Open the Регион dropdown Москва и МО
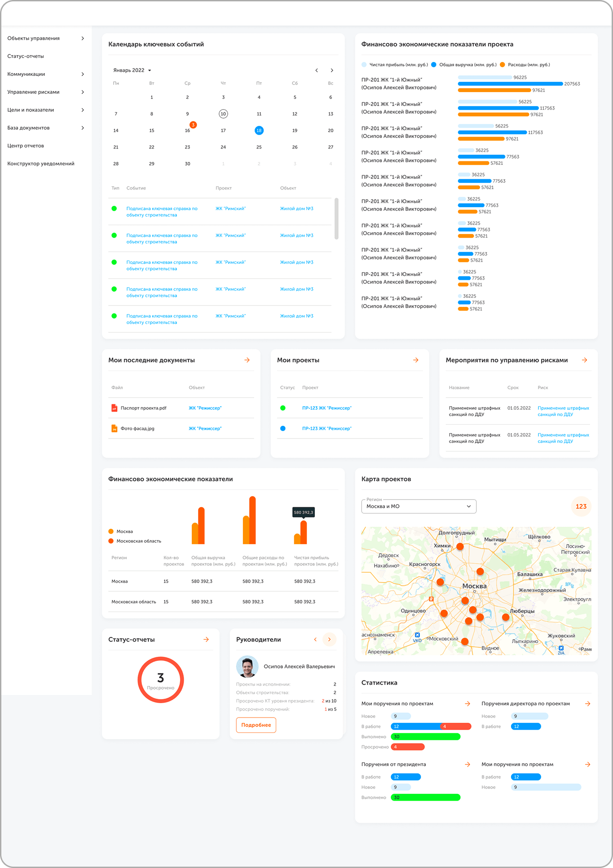613x868 pixels. 419,506
